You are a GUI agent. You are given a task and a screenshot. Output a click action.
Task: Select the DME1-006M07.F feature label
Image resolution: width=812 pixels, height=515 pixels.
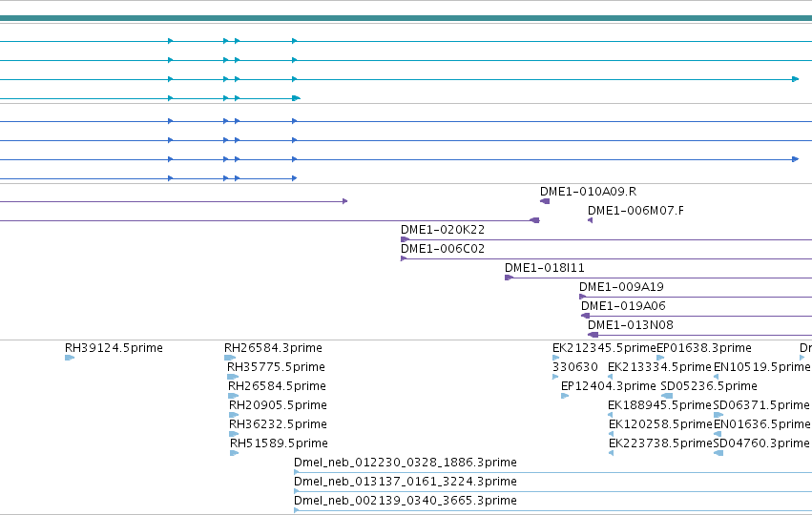coord(635,211)
